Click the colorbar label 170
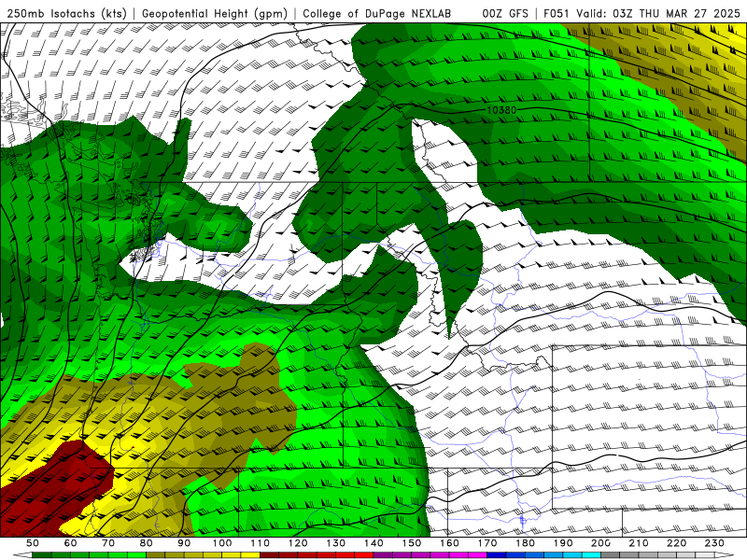 click(x=486, y=543)
